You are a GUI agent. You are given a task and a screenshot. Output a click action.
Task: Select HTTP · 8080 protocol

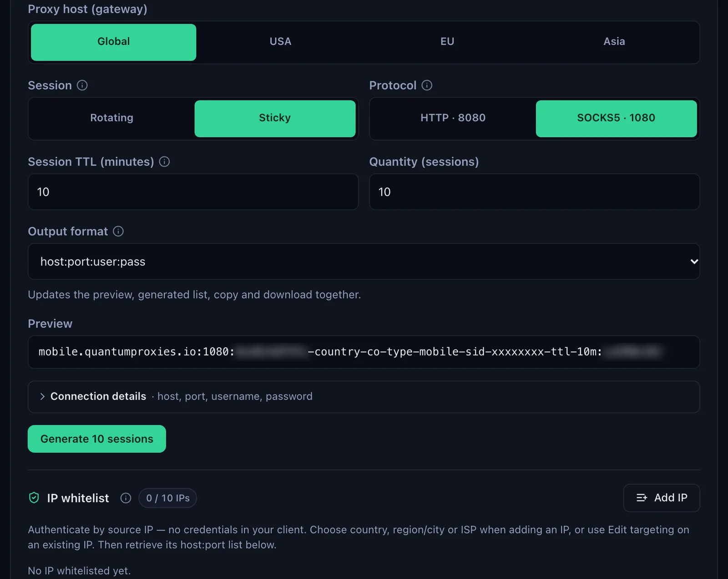pyautogui.click(x=453, y=118)
